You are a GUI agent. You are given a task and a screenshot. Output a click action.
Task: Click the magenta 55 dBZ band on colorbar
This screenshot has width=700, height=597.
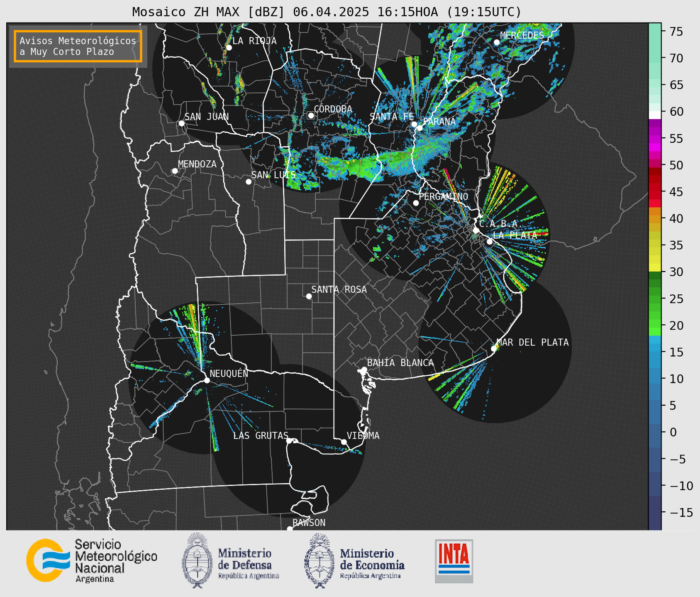coord(655,138)
